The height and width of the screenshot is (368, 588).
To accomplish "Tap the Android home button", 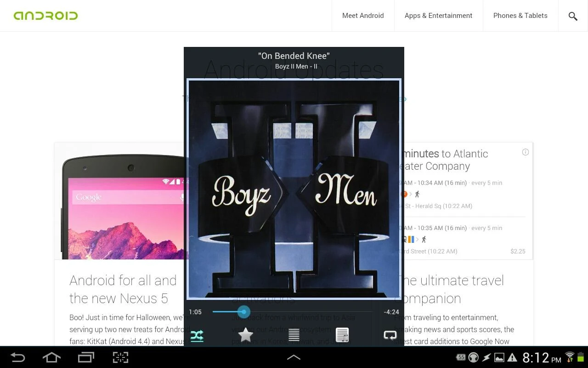I will click(x=51, y=357).
